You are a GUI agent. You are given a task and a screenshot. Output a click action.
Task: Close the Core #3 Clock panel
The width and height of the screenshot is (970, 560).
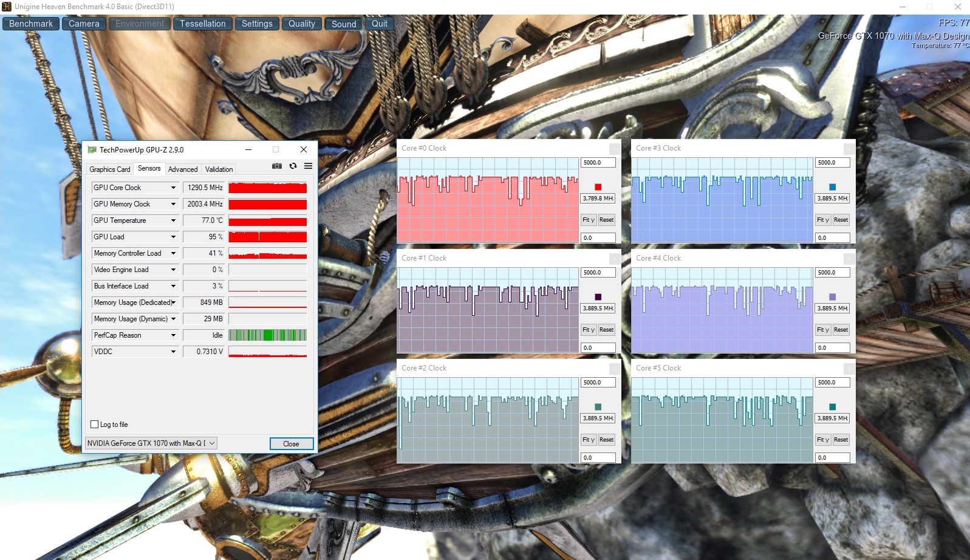point(849,148)
